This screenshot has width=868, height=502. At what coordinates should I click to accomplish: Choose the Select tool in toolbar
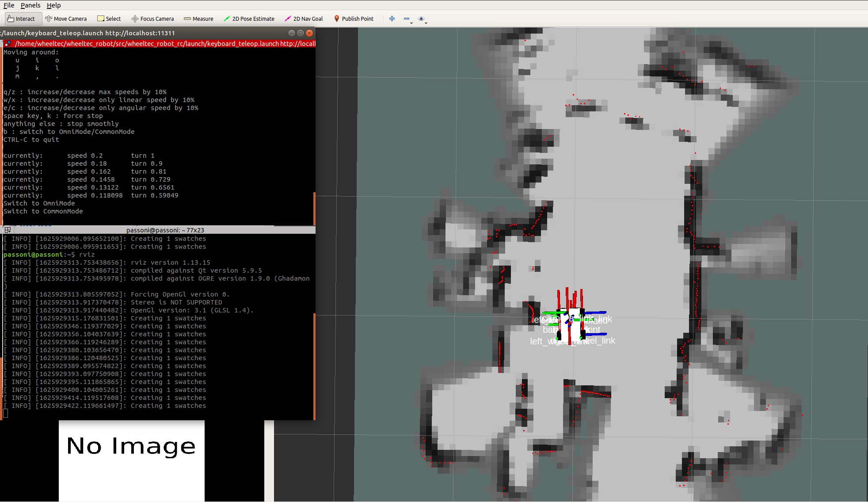pos(109,19)
